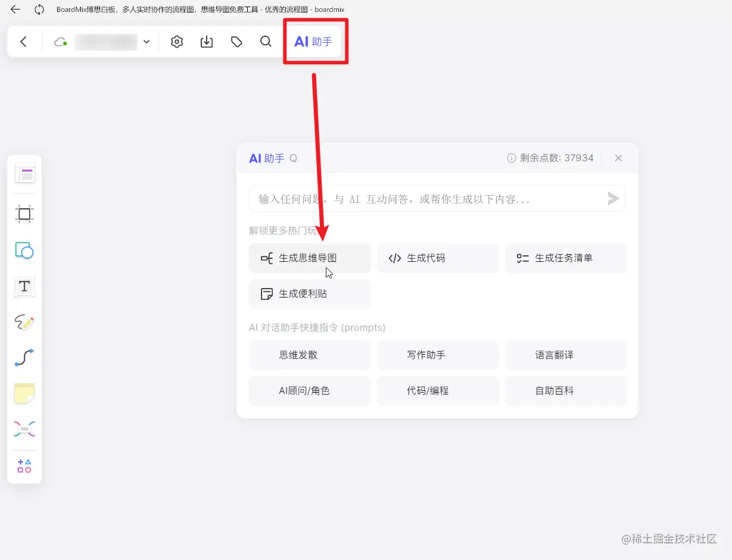Open the tag label icon
This screenshot has height=560, width=732.
[236, 42]
